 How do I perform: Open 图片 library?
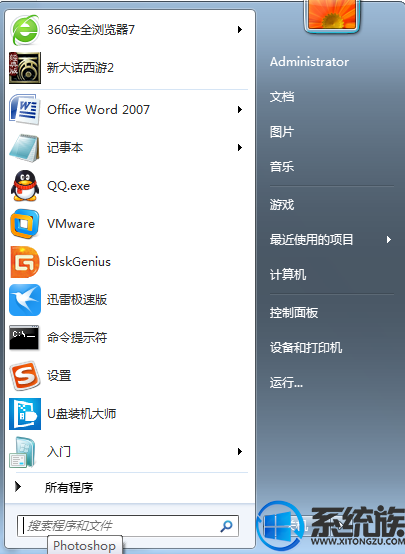282,132
